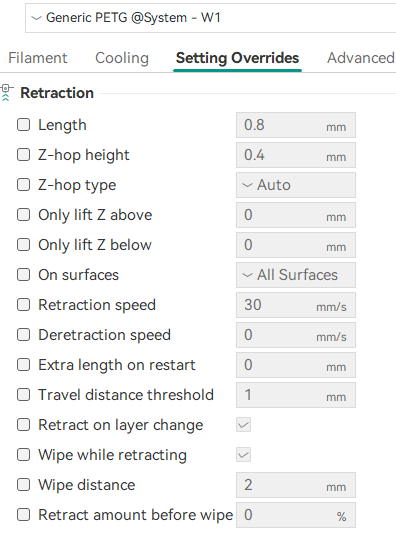This screenshot has width=396, height=554.
Task: Select the Setting Overrides tab
Action: [x=237, y=58]
